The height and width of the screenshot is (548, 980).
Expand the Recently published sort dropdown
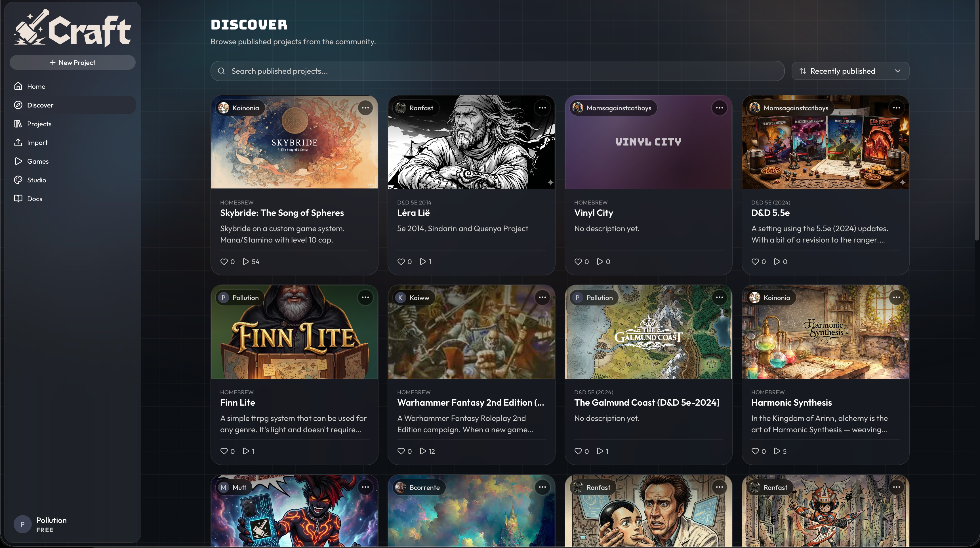pos(850,71)
